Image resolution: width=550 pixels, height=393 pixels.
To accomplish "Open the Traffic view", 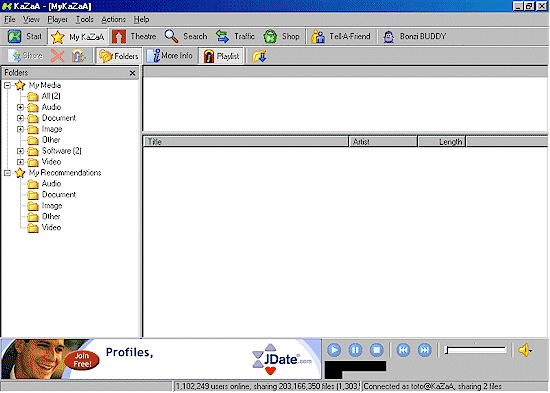I will (235, 36).
